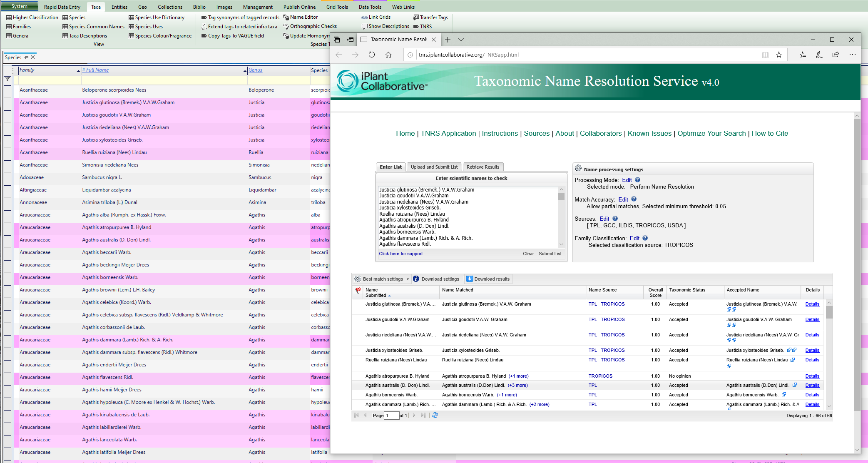Click Clear under the names list
This screenshot has height=463, width=868.
[528, 254]
